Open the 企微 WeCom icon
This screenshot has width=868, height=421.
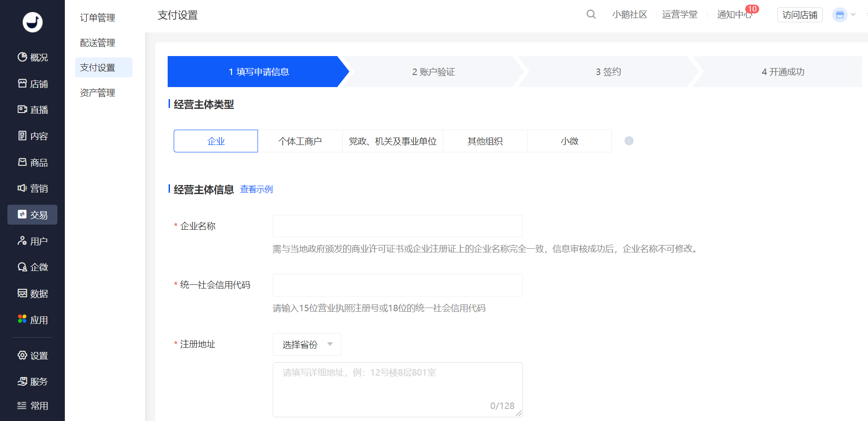click(x=22, y=267)
